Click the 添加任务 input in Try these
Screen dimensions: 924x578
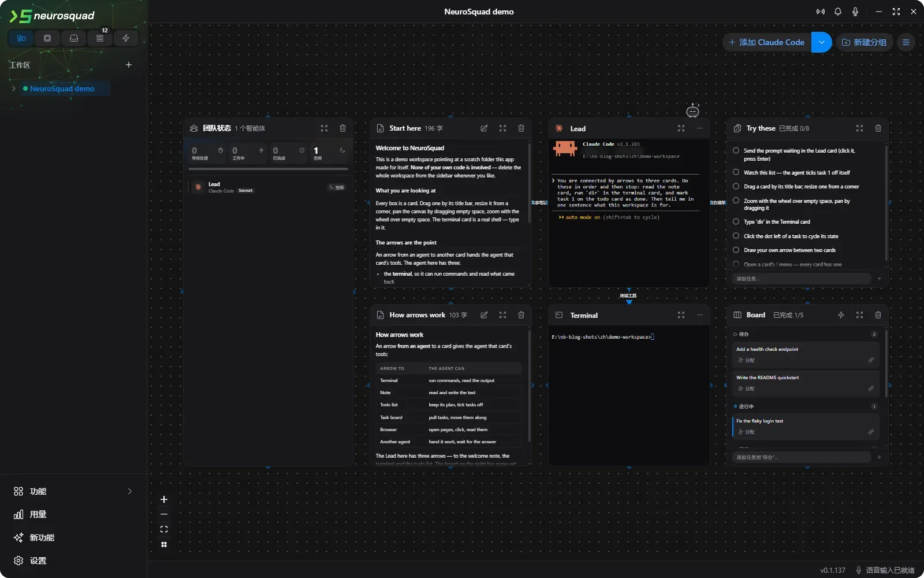802,279
